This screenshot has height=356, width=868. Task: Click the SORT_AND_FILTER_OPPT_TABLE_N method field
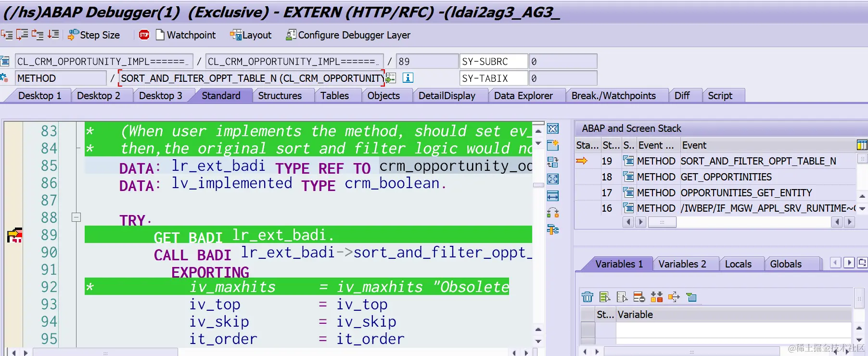pos(252,78)
